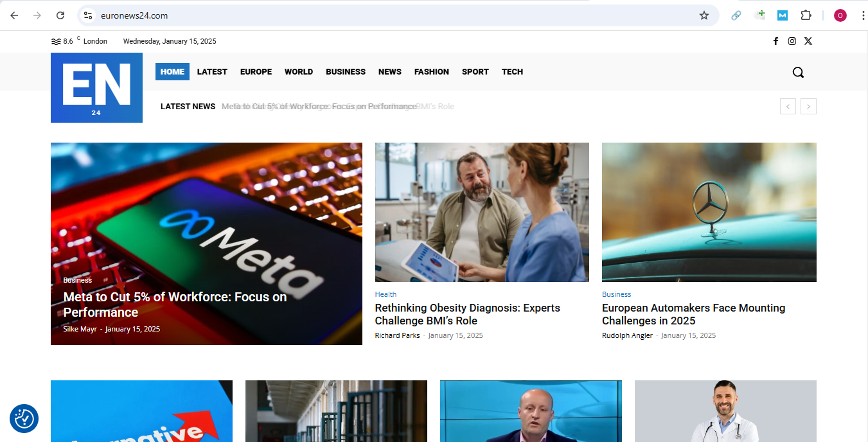Click the Latest News ticker headline
Image resolution: width=868 pixels, height=442 pixels.
click(319, 107)
